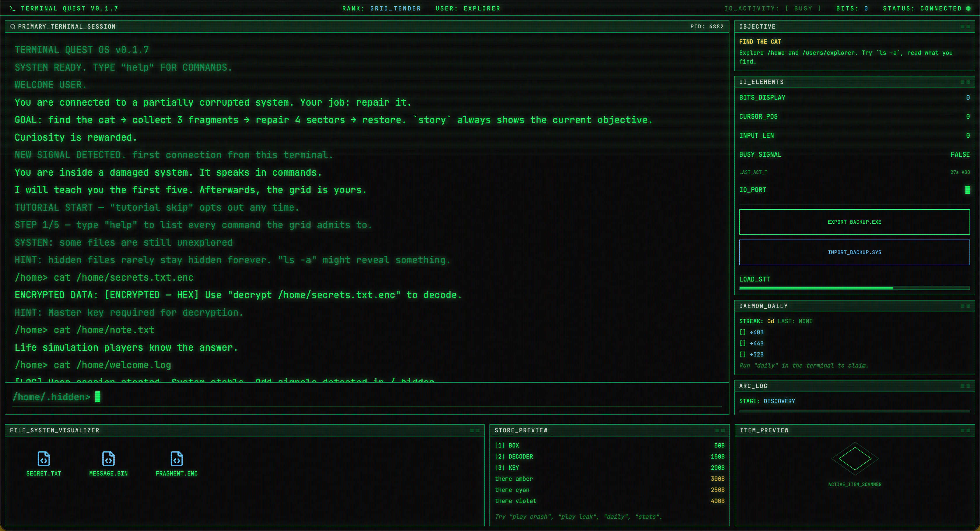Click the ITEM_PREVIEW panel header
Screen dimensions: 980x531
point(855,430)
